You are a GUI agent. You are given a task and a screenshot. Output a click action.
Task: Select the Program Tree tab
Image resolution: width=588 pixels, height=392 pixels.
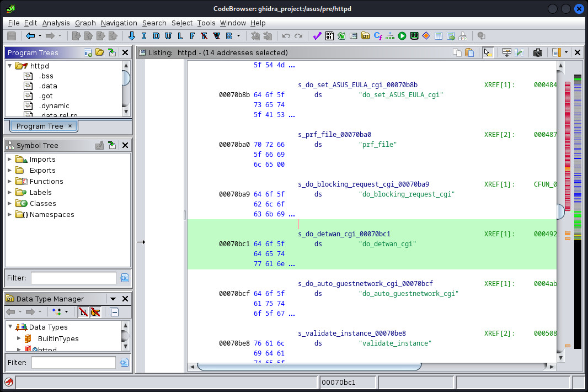click(44, 126)
